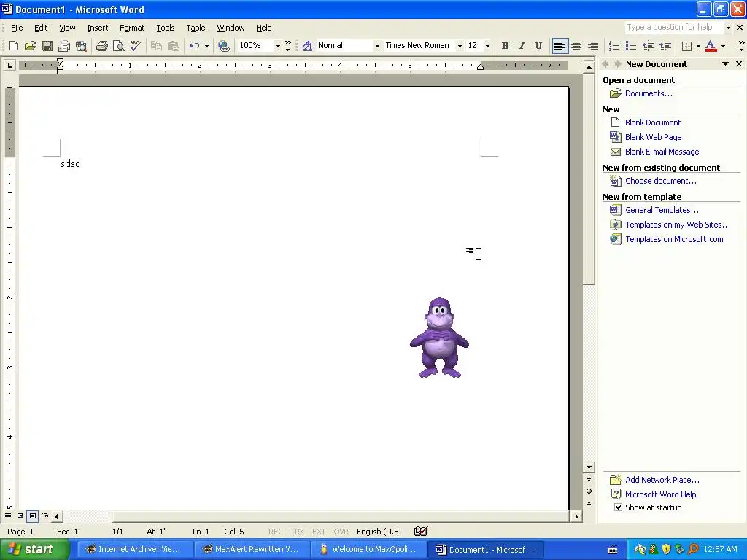Open General Templates...
This screenshot has width=747, height=560.
[662, 210]
